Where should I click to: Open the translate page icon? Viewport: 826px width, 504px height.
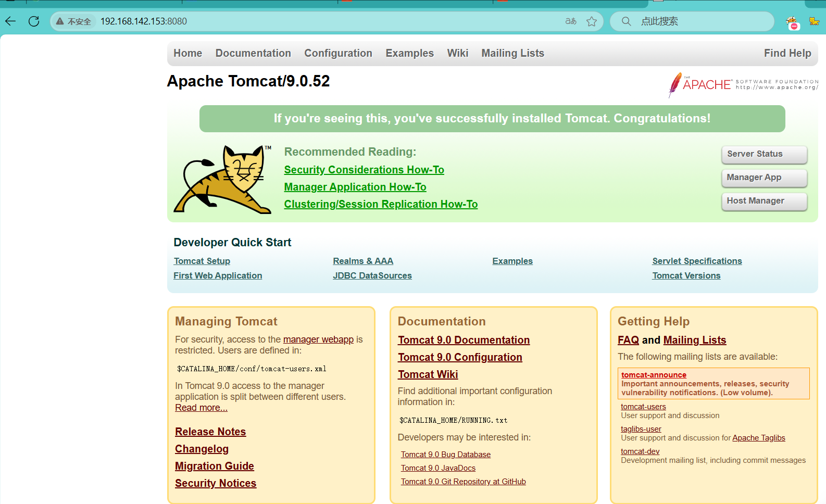coord(571,21)
